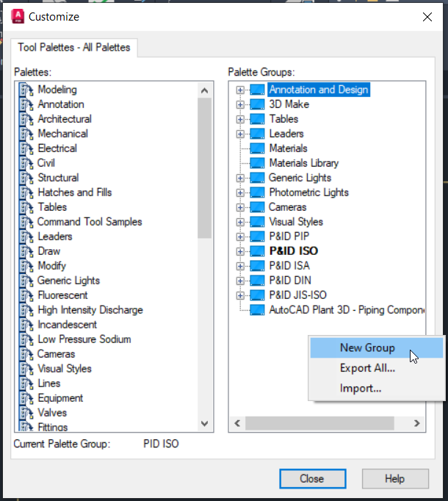Viewport: 448px width, 501px height.
Task: Click the Cameras group folder icon
Action: 257,207
